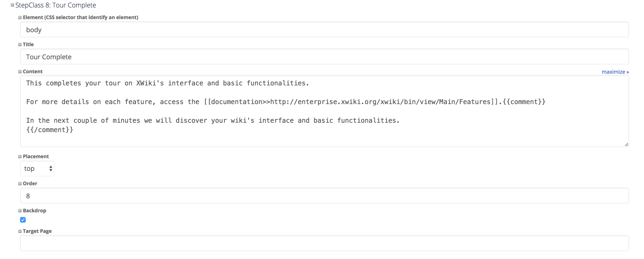Click the StepClass 8: Tour Complete heading
Image resolution: width=644 pixels, height=259 pixels.
click(56, 5)
